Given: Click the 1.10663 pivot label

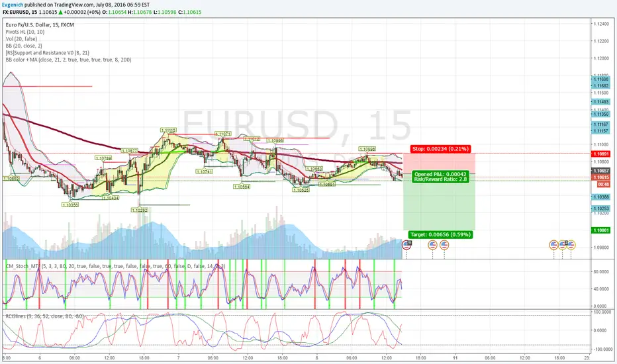Looking at the screenshot, I should click(314, 169).
